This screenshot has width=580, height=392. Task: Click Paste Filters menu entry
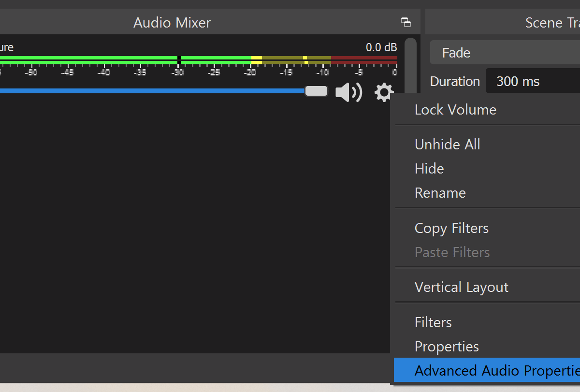(x=452, y=252)
